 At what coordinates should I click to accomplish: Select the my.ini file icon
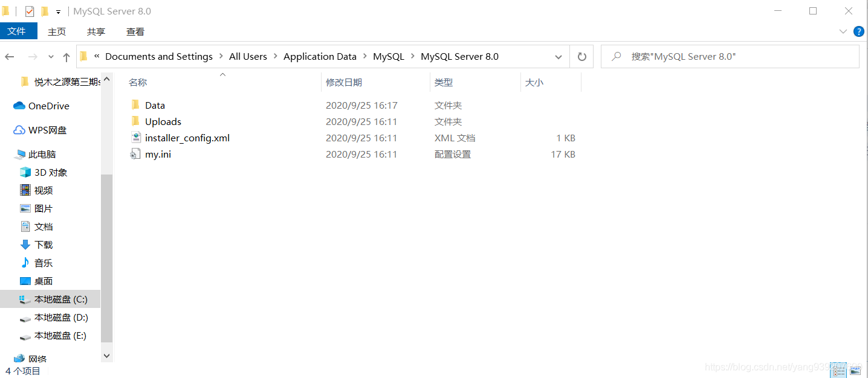pyautogui.click(x=135, y=154)
